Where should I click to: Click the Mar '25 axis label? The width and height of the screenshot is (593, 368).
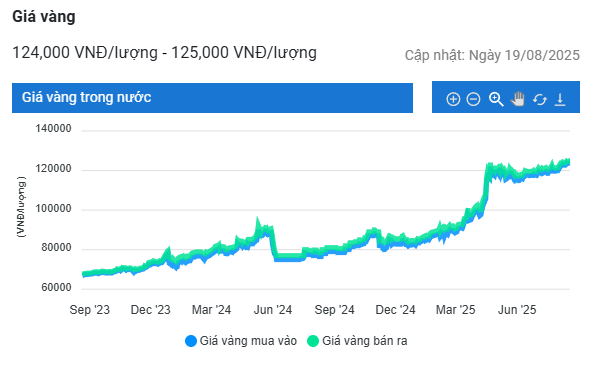[x=455, y=310]
